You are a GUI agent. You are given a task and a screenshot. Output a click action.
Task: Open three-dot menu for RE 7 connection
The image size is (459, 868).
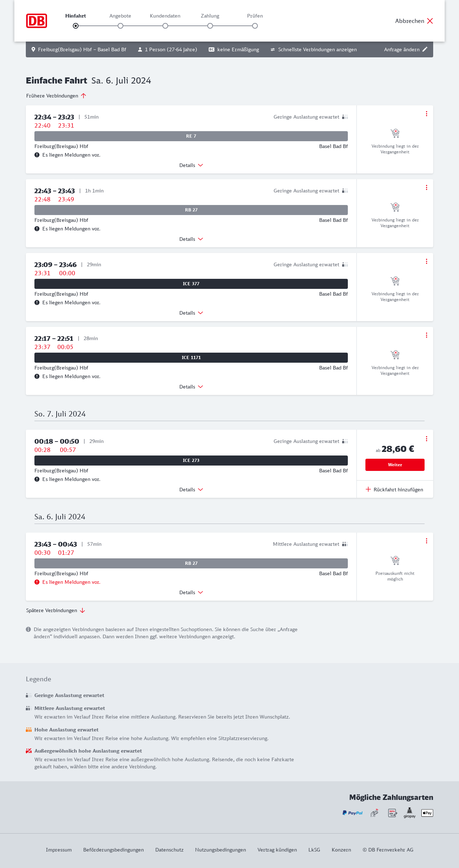(x=426, y=114)
